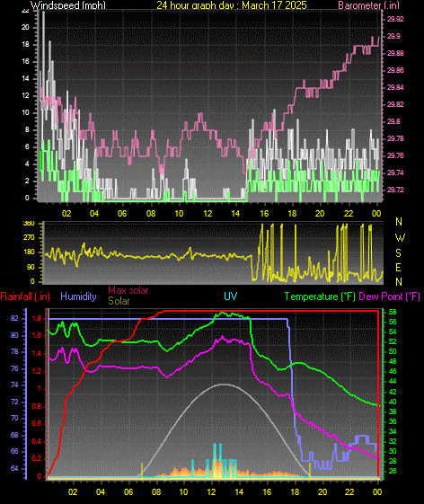The width and height of the screenshot is (424, 504).
Task: Select the Humidity legend label
Action: coord(78,296)
